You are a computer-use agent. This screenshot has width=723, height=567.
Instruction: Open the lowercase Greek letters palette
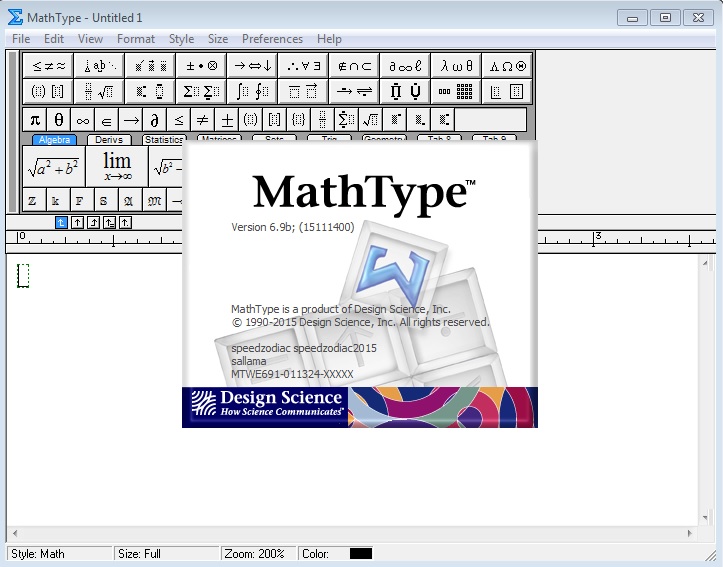click(456, 66)
